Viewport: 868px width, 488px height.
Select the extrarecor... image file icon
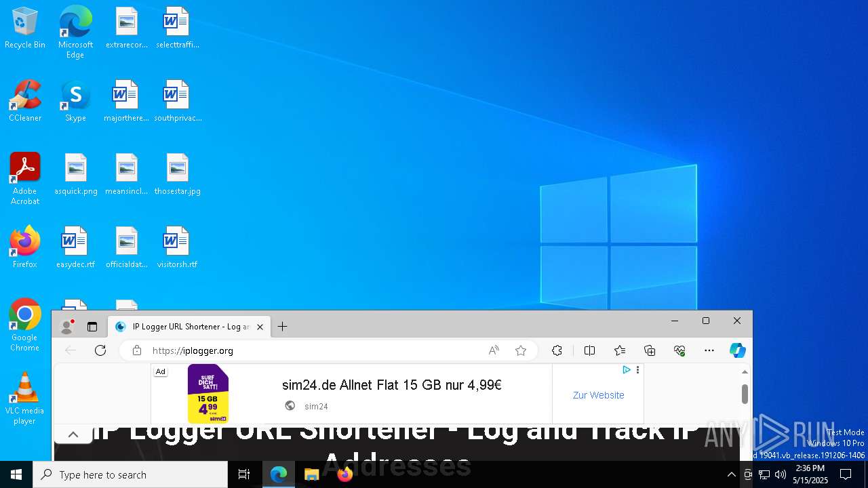(127, 28)
